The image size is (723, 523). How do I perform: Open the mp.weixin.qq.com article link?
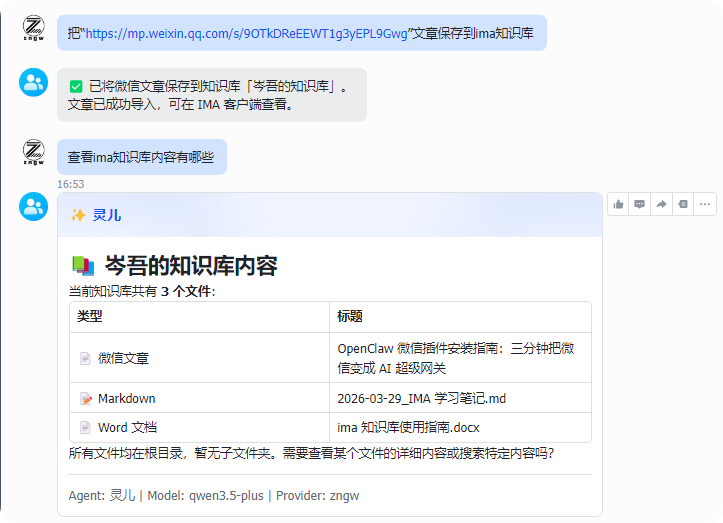coord(246,33)
